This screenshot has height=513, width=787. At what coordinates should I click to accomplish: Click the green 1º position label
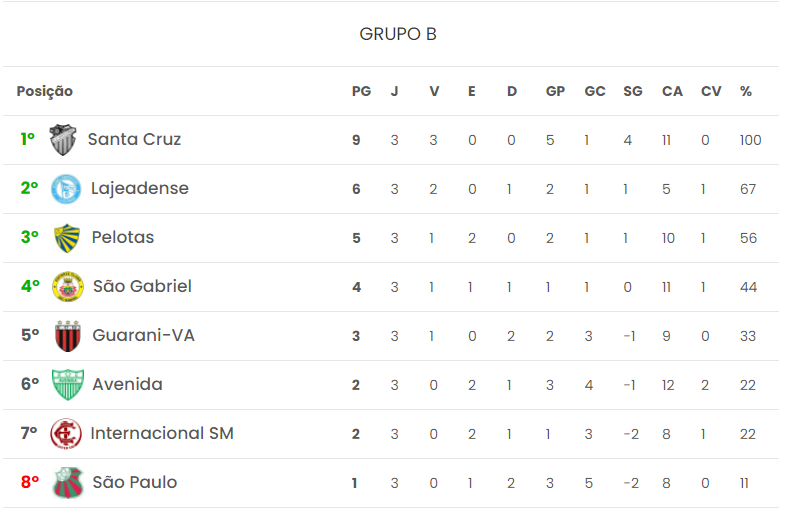(28, 140)
